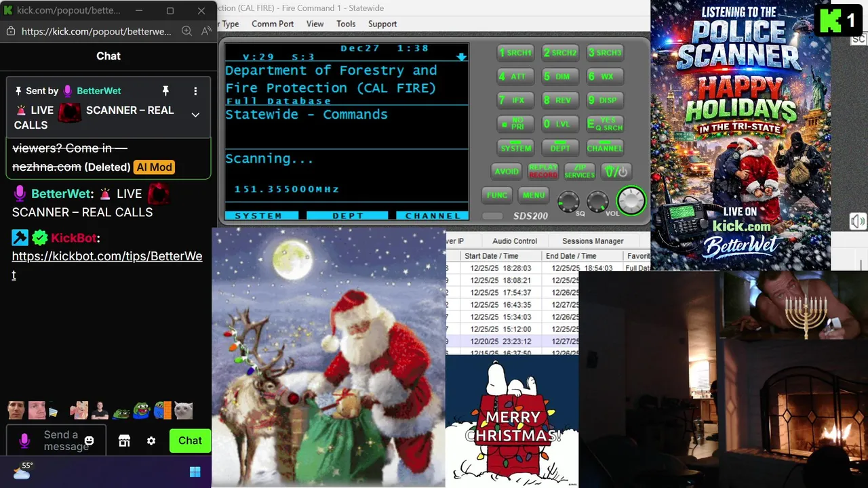Open the Windows Start button
Image resolution: width=868 pixels, height=488 pixels.
tap(195, 472)
